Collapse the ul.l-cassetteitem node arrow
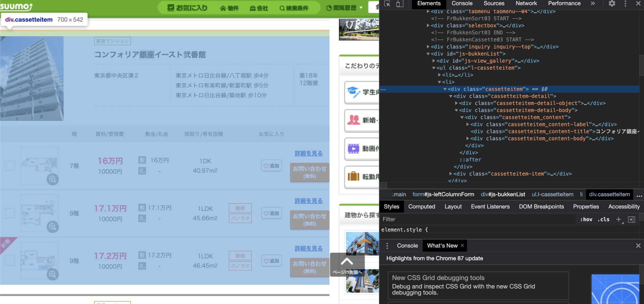This screenshot has width=644, height=304. pos(434,68)
